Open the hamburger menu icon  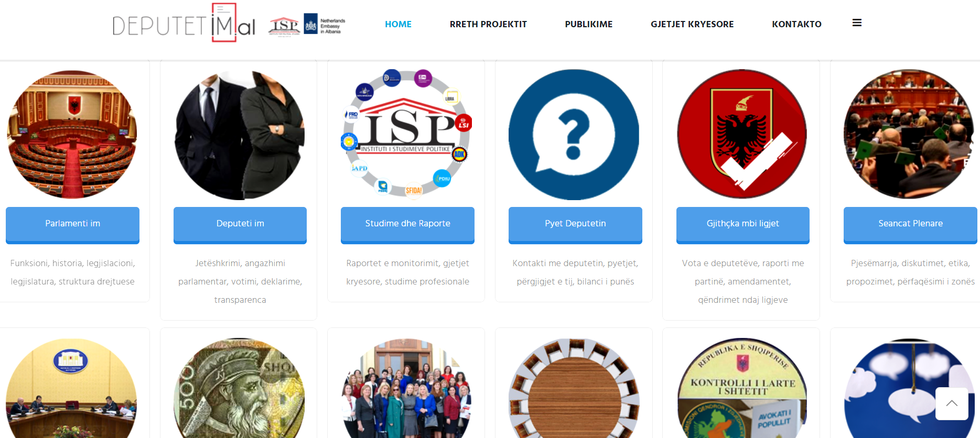857,23
